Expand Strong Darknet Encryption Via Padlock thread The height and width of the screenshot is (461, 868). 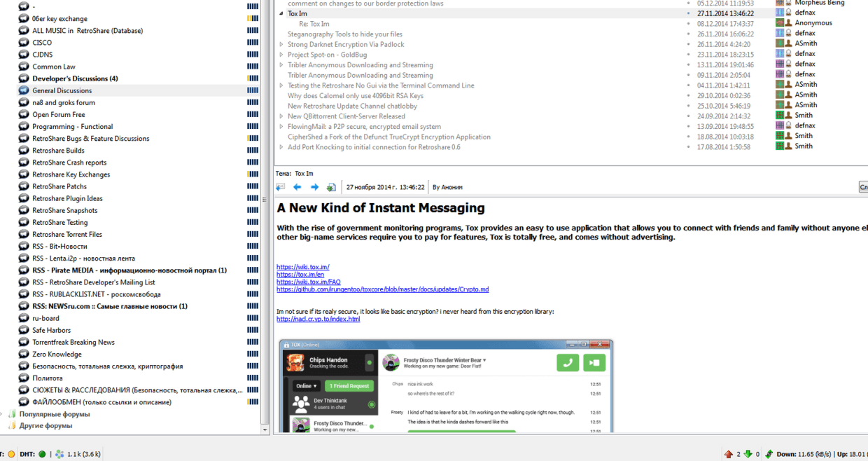(281, 45)
